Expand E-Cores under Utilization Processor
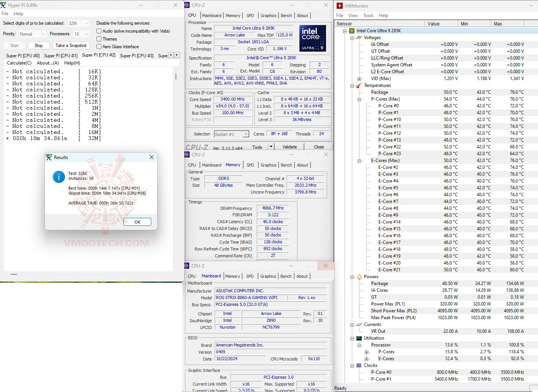This screenshot has height=392, width=538. click(367, 359)
